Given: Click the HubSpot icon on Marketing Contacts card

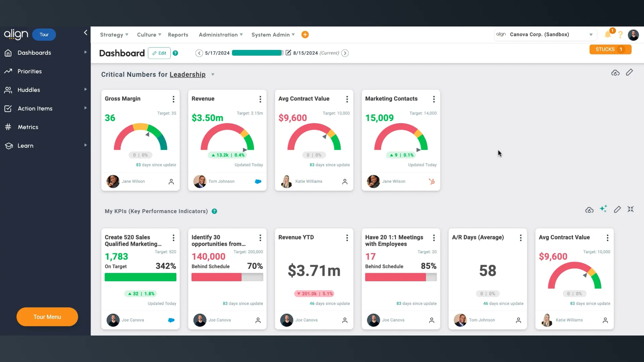Looking at the screenshot, I should click(432, 182).
